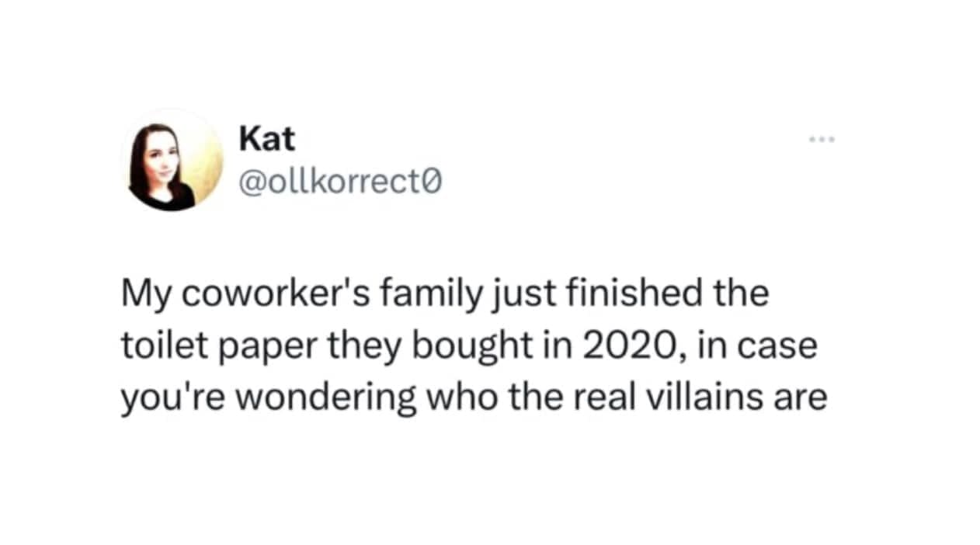The width and height of the screenshot is (980, 545).
Task: Click the word "bought" in the tweet
Action: [464, 347]
